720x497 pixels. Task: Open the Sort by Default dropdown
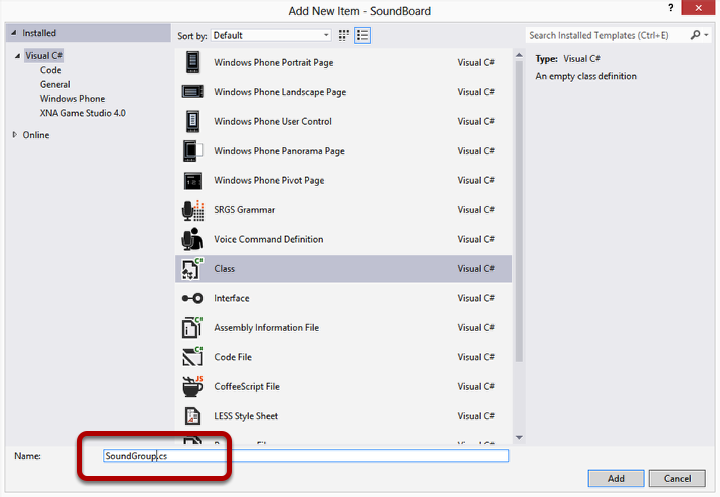tap(271, 35)
